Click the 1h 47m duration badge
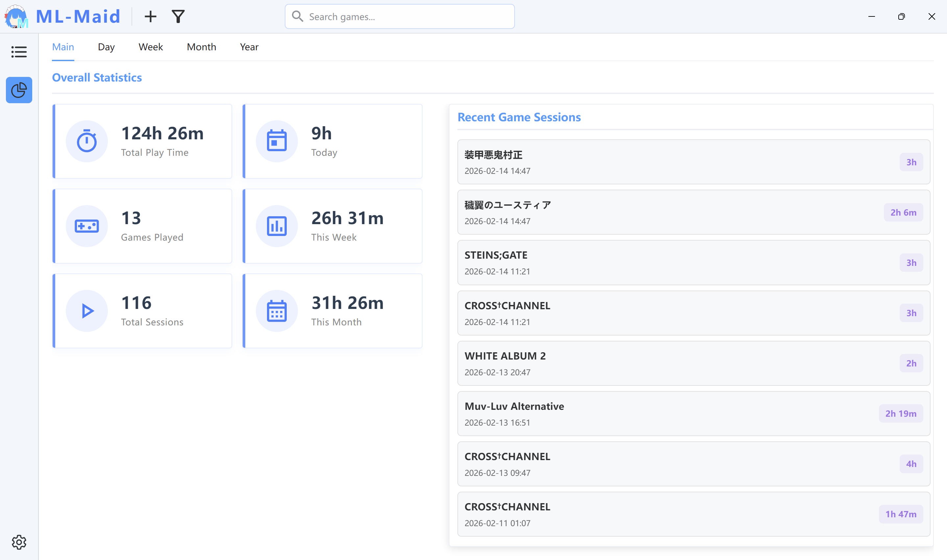The width and height of the screenshot is (947, 560). tap(901, 514)
